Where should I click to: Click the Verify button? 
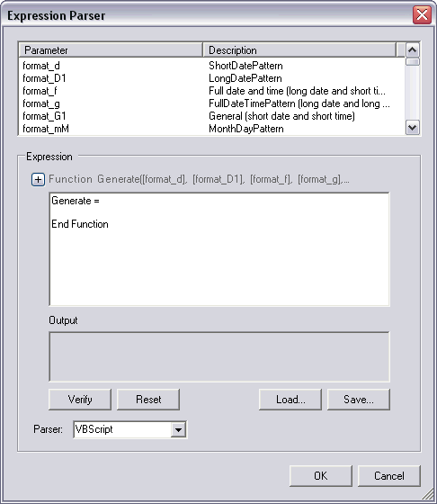[80, 400]
